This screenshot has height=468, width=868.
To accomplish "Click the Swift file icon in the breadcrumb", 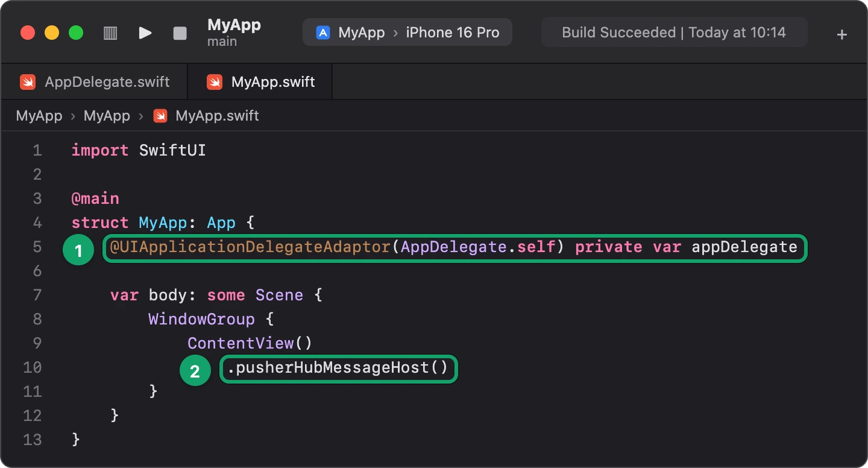I will [x=160, y=116].
